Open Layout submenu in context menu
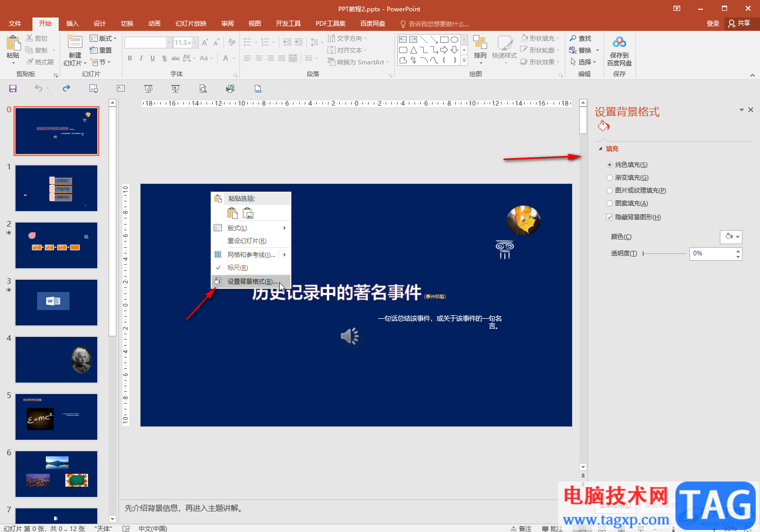This screenshot has width=760, height=532. click(251, 228)
